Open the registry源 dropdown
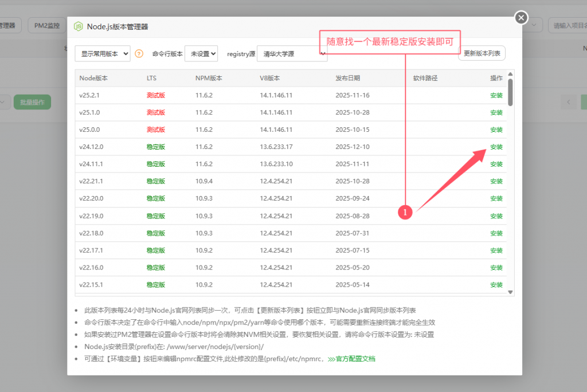 [292, 54]
